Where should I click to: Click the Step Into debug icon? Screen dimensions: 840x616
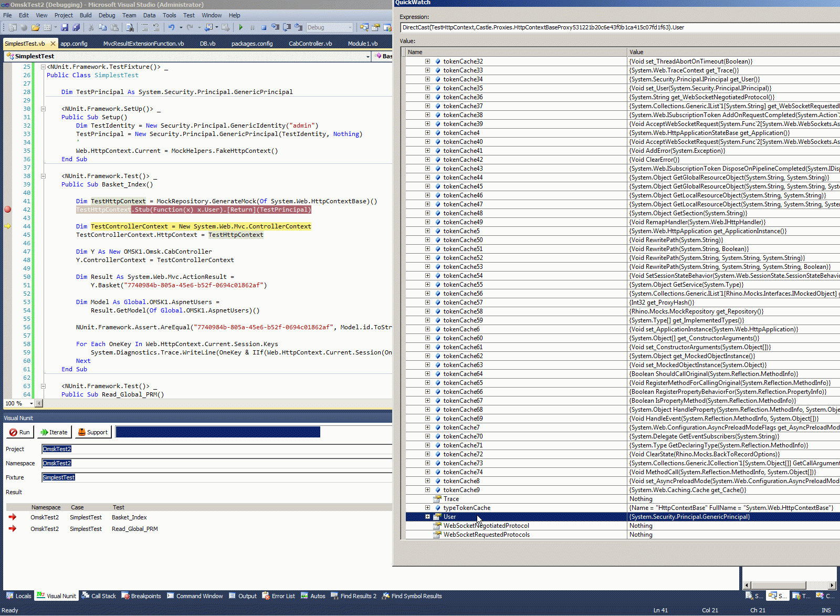click(275, 27)
